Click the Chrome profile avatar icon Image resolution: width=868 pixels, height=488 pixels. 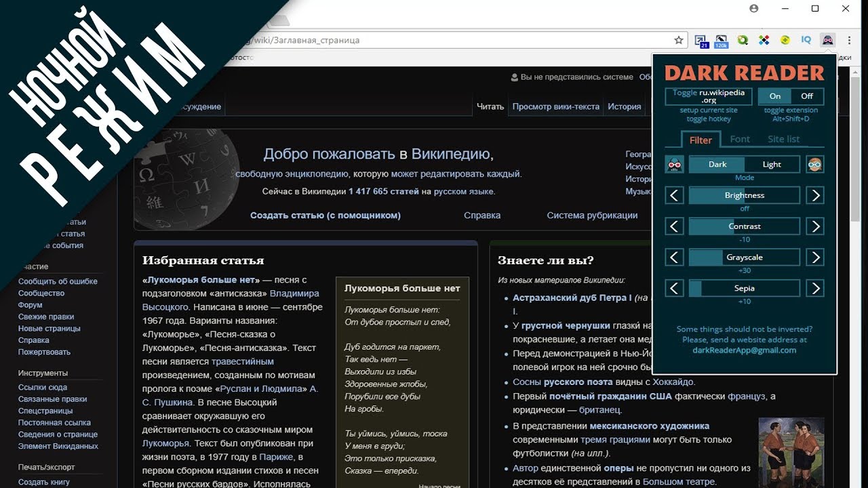[754, 9]
